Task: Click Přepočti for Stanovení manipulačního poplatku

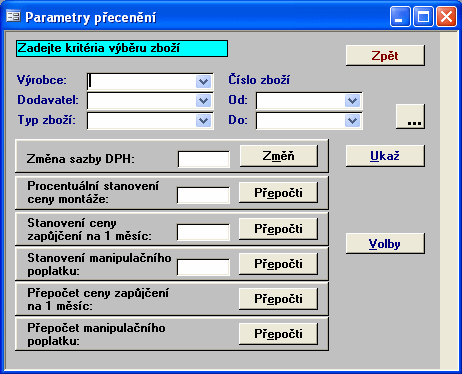Action: (x=278, y=264)
